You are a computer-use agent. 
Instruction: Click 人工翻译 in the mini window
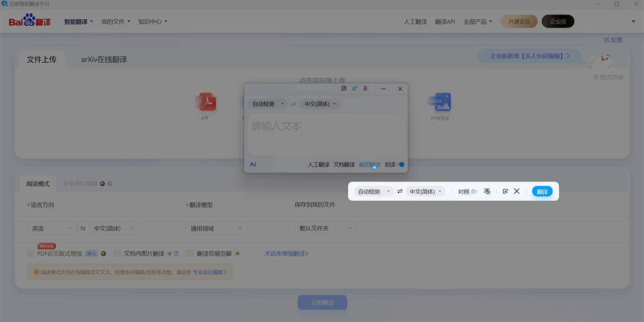click(319, 165)
